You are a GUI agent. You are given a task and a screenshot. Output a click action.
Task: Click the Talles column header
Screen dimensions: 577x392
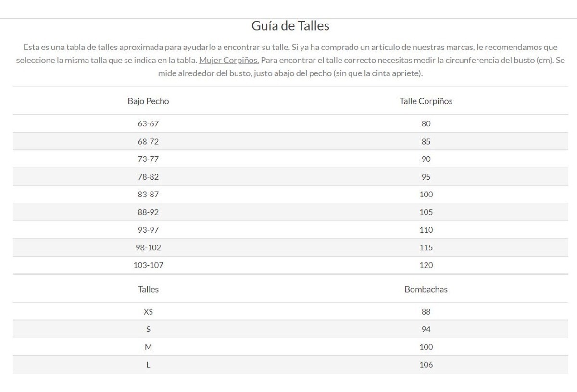coord(148,289)
